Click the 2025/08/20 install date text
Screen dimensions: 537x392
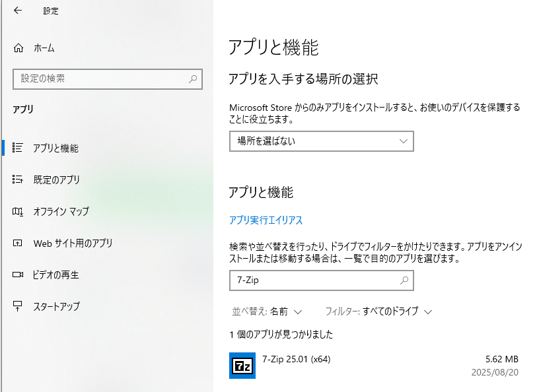495,372
